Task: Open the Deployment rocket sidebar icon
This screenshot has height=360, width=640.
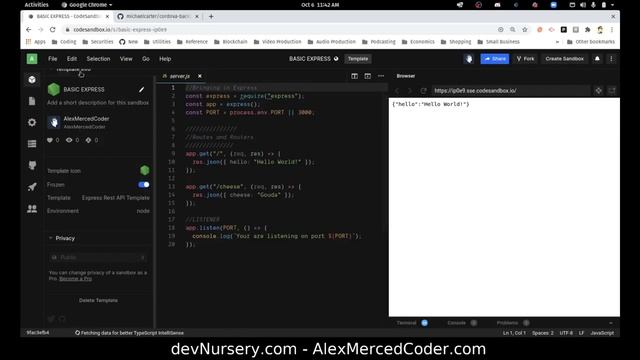Action: [32, 187]
